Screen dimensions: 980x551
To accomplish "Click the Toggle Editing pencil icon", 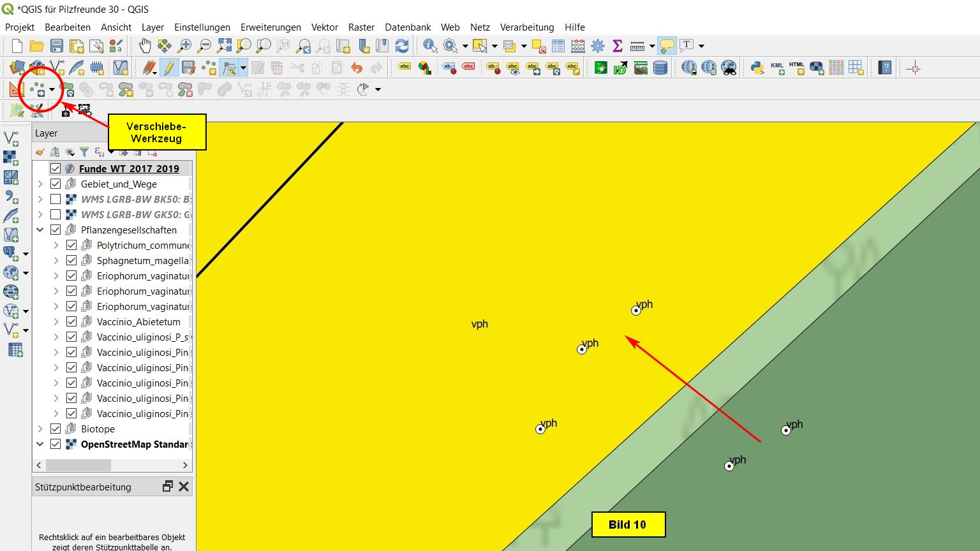I will 169,68.
